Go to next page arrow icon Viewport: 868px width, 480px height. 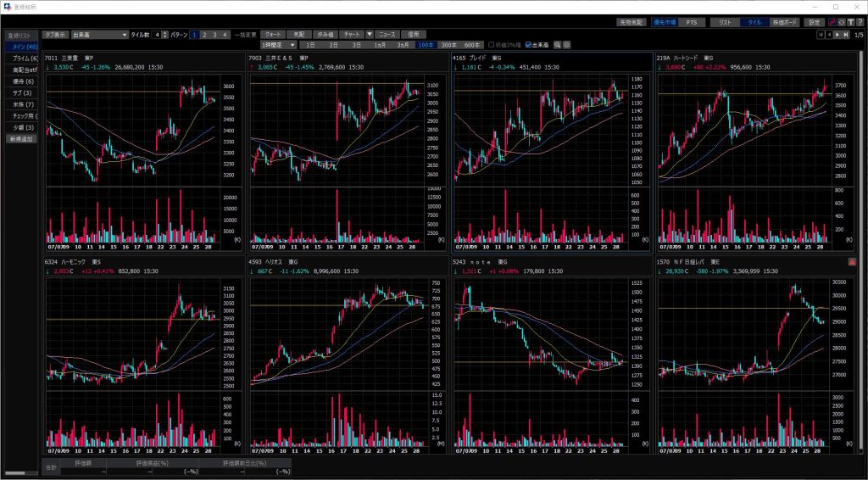(x=837, y=35)
